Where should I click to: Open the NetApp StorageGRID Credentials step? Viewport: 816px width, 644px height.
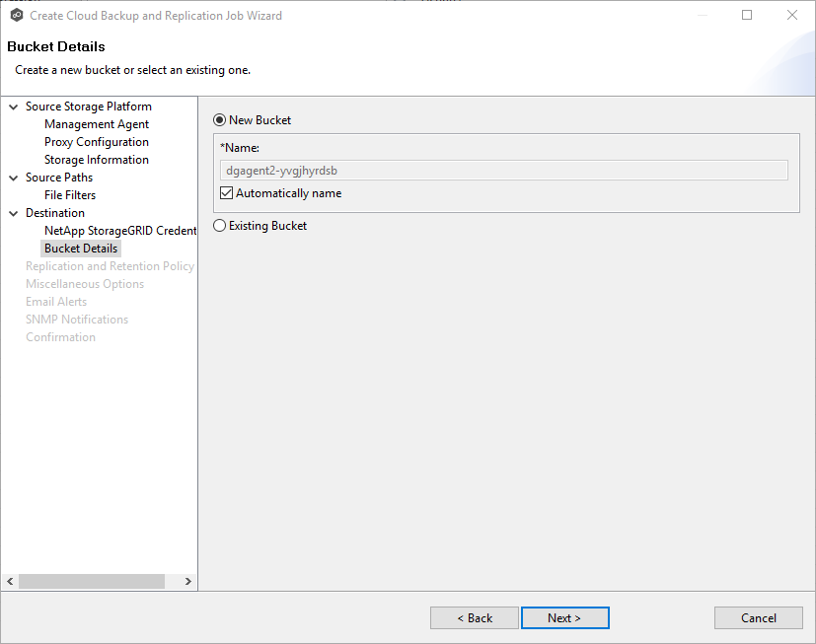[x=120, y=230]
